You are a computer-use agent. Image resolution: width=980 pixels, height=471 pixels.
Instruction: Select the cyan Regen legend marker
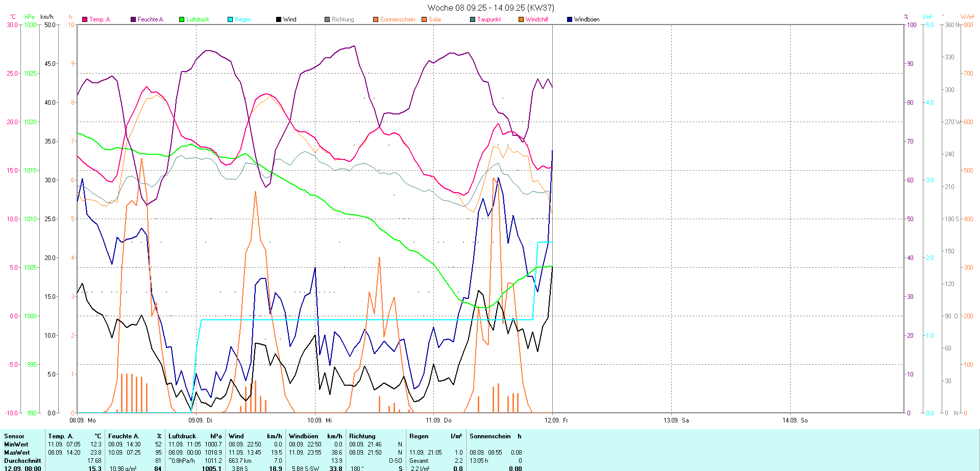230,19
